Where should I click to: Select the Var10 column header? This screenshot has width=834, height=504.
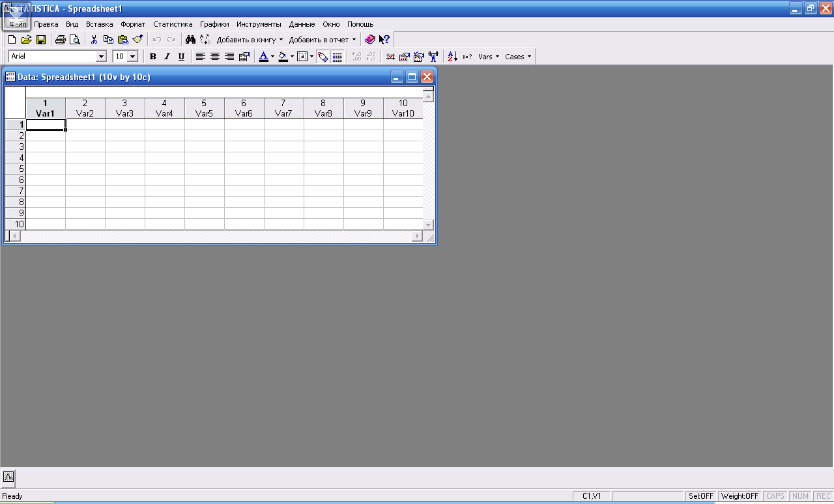pos(403,108)
